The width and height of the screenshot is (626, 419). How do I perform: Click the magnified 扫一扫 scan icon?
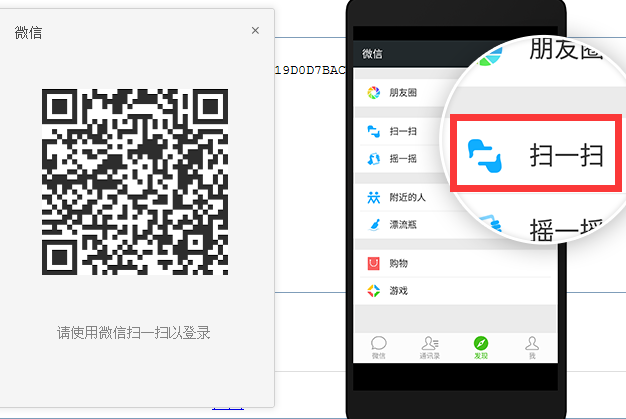tap(485, 156)
